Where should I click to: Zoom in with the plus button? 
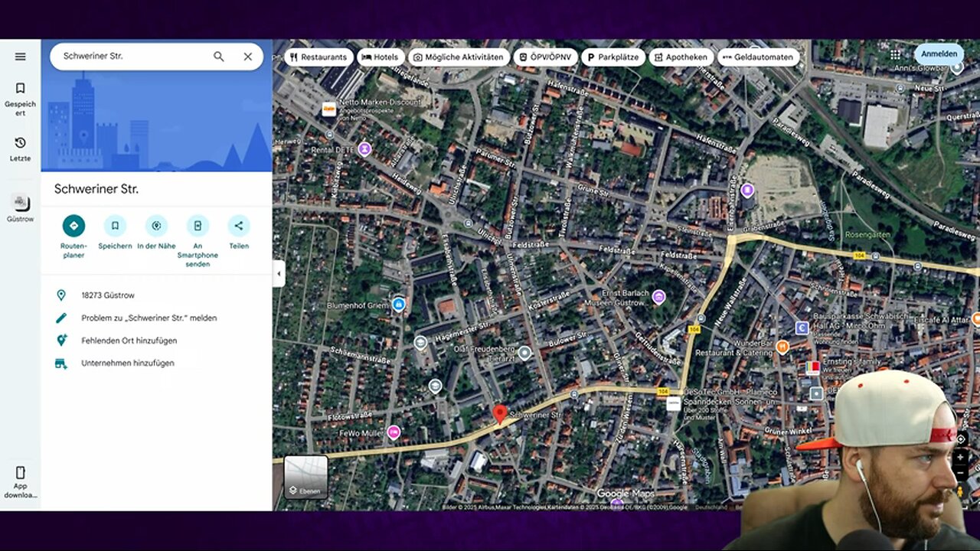point(961,457)
